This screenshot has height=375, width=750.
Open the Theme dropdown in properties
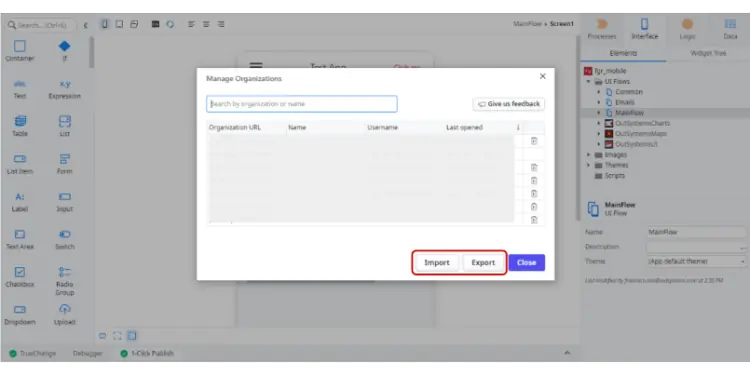click(696, 262)
